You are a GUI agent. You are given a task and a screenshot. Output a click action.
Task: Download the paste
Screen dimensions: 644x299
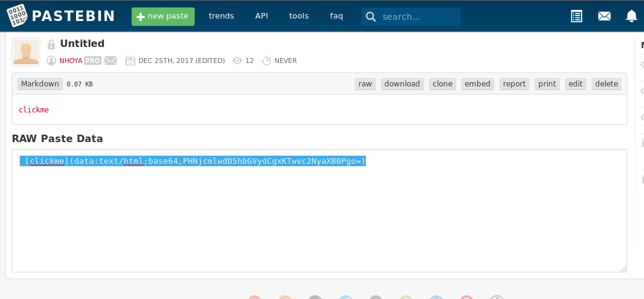point(402,84)
